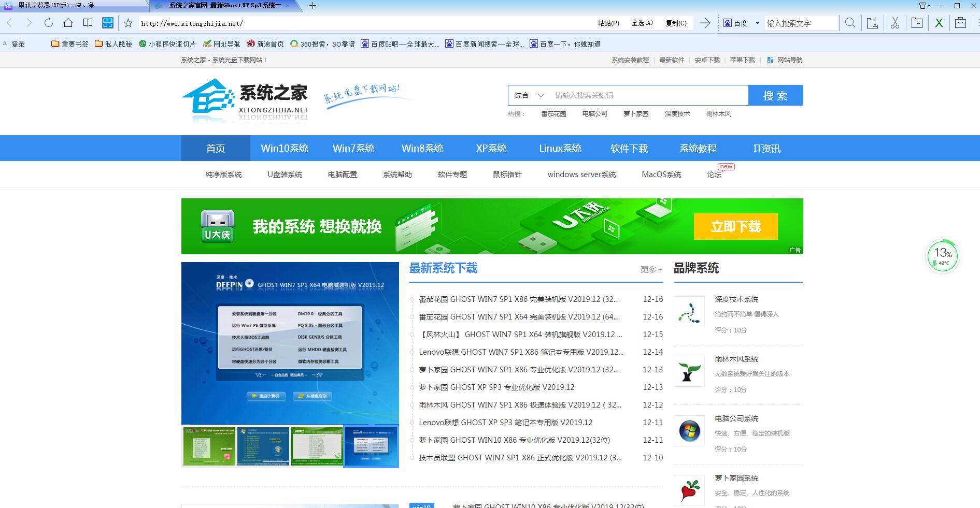The height and width of the screenshot is (508, 980).
Task: Open the 更多+ link for latest downloads
Action: pyautogui.click(x=651, y=269)
